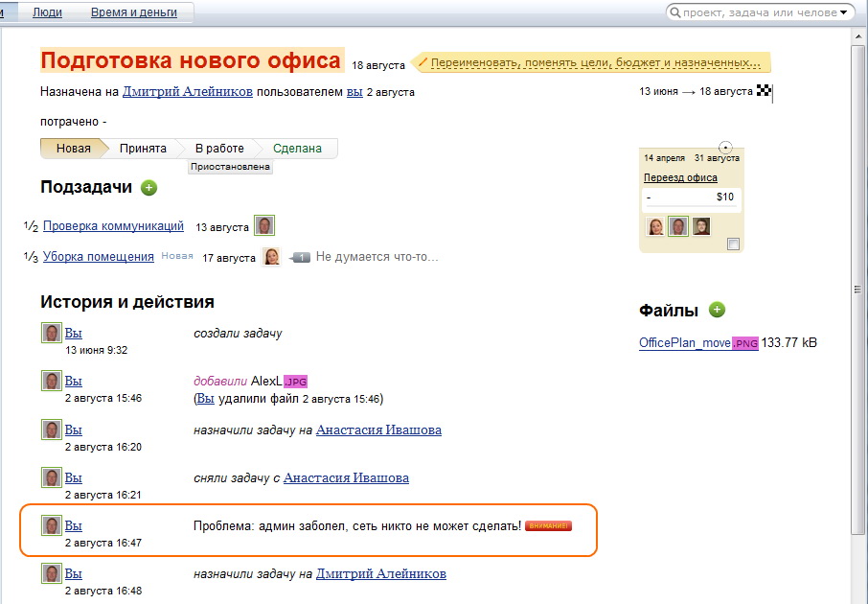868x604 pixels.
Task: Set task status to Сделана
Action: pyautogui.click(x=297, y=149)
